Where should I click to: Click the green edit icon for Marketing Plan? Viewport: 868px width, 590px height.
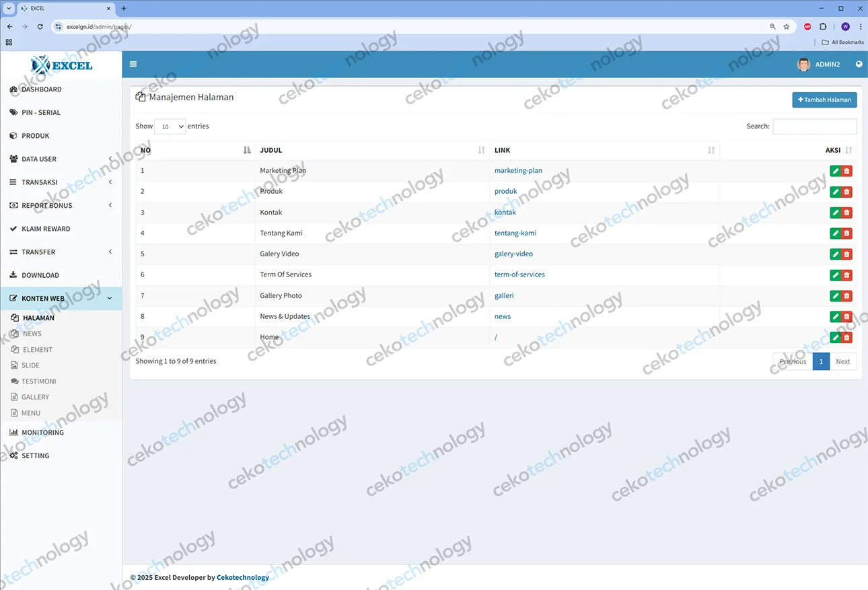(x=835, y=171)
